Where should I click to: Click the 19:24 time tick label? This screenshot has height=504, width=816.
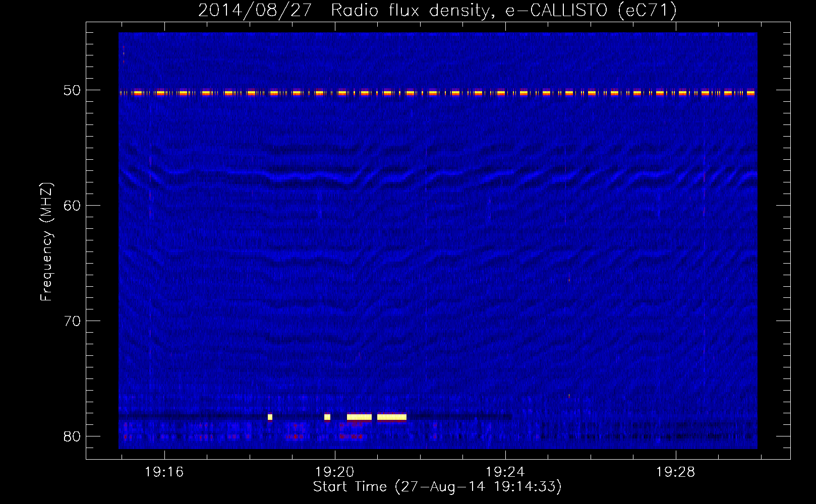[x=505, y=472]
